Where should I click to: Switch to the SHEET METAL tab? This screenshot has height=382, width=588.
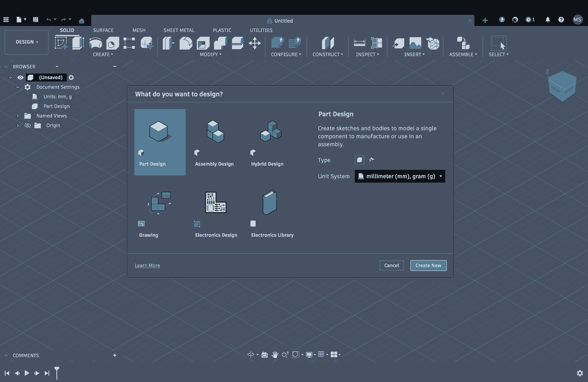(x=179, y=30)
